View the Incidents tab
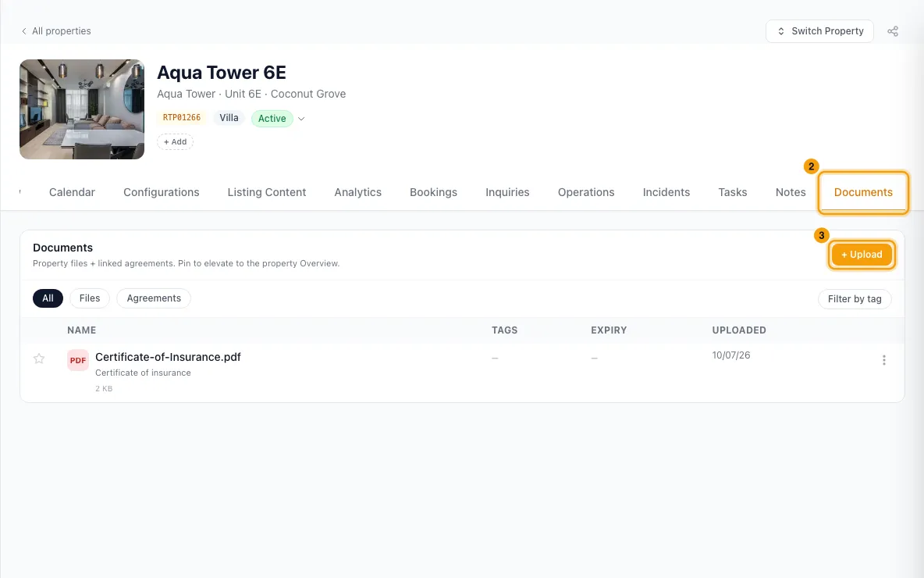Screen dimensions: 924x578 click(x=666, y=192)
